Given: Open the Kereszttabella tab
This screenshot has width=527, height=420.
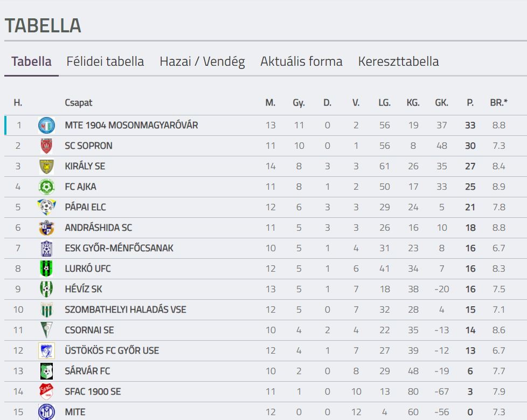Looking at the screenshot, I should [399, 61].
